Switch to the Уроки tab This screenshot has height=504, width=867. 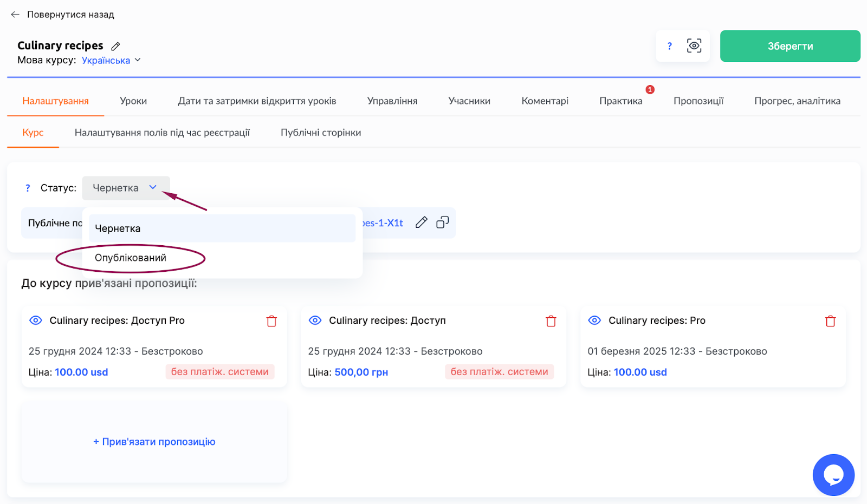[x=133, y=101]
